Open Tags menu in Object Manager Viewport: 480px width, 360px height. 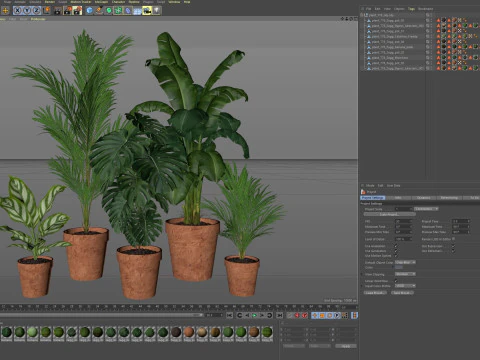point(411,9)
